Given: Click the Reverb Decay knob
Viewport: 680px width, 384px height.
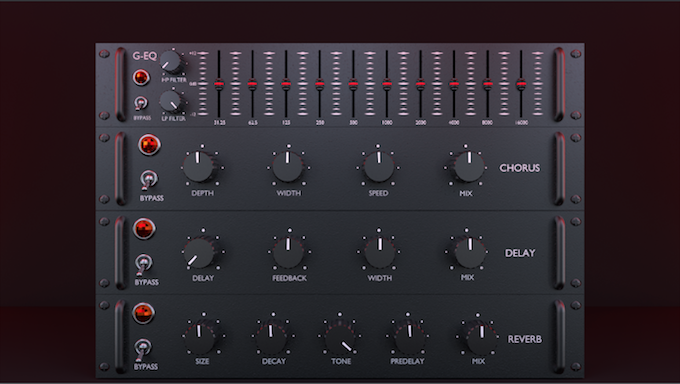Looking at the screenshot, I should pyautogui.click(x=272, y=338).
